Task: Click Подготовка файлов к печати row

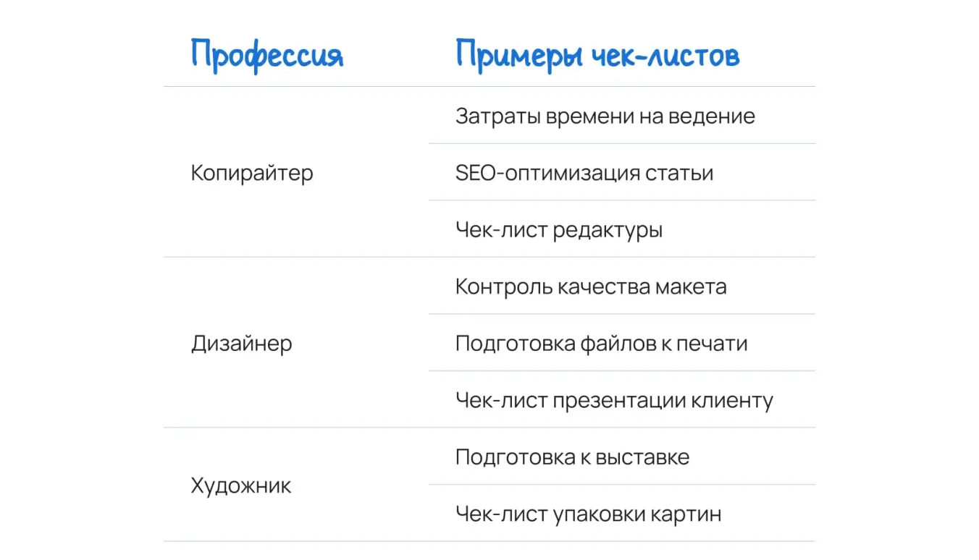Action: pyautogui.click(x=622, y=343)
